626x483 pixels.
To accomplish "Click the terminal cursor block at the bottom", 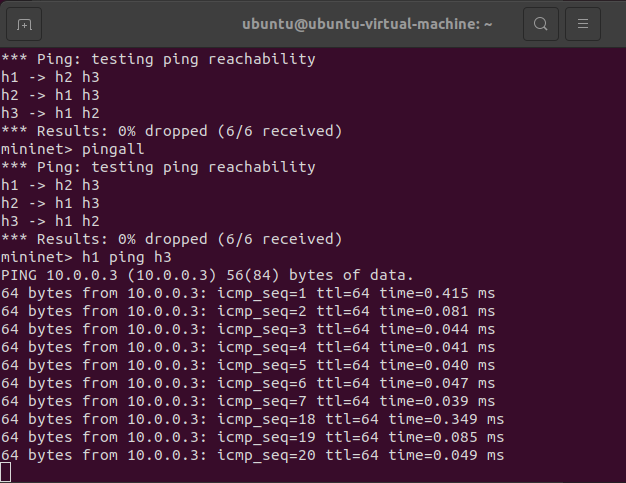I will (5, 472).
